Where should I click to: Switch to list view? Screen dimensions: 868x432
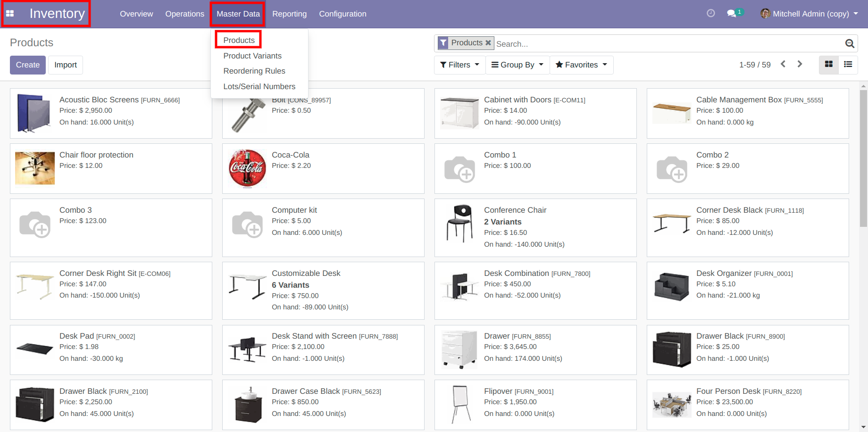click(848, 65)
